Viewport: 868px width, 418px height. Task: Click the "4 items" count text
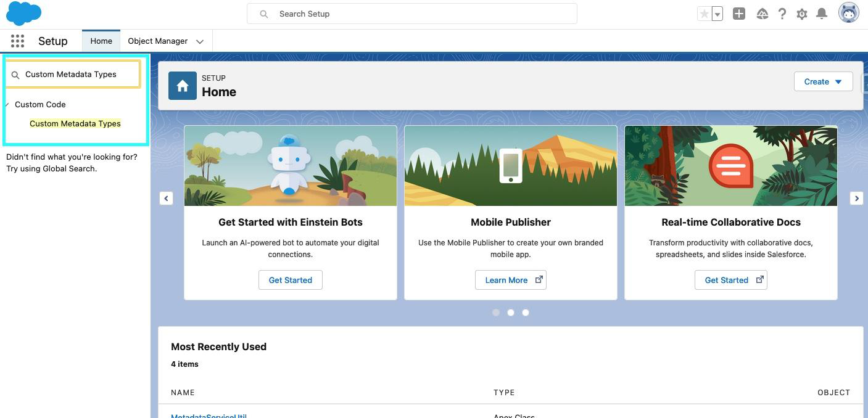point(184,364)
